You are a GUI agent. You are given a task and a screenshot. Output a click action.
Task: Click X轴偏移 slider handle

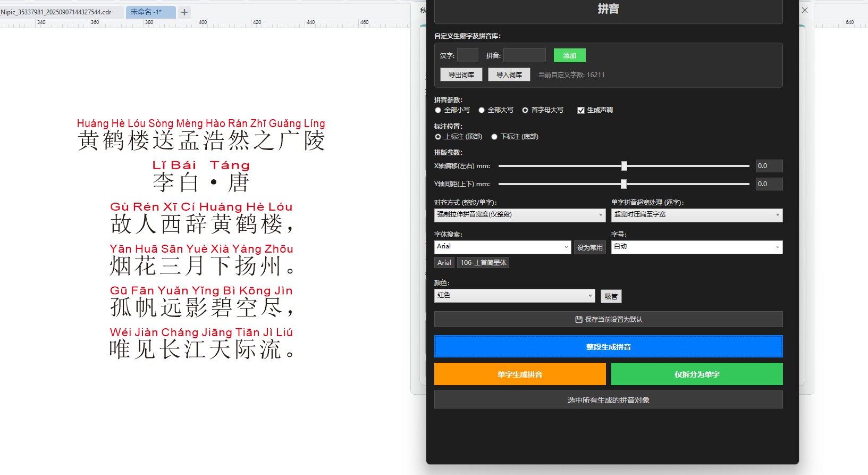tap(625, 166)
